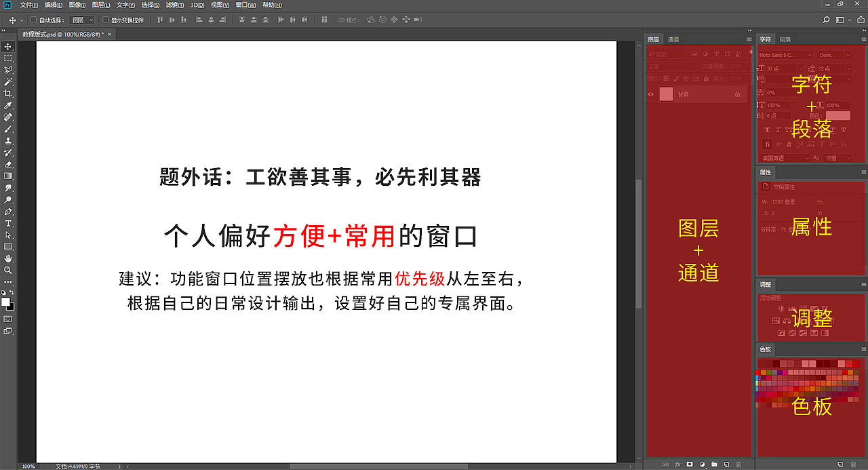Click the delete layer trash icon
The height and width of the screenshot is (470, 868).
tap(739, 465)
